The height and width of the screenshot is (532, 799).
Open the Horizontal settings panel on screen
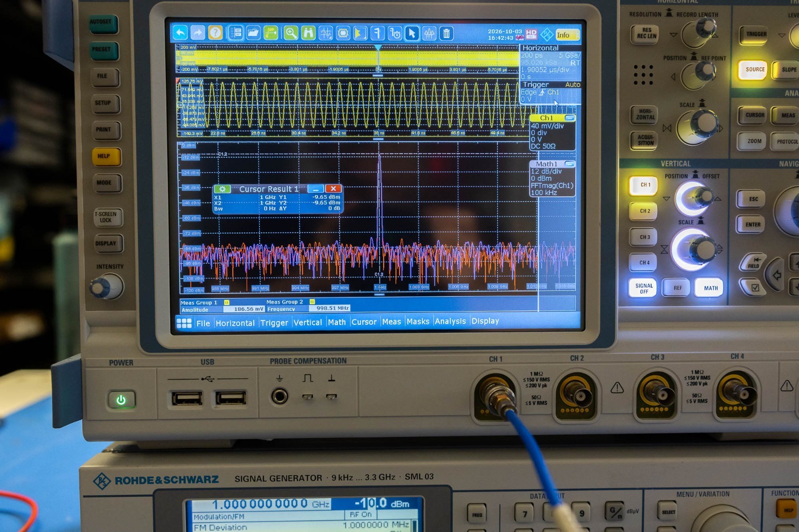click(x=550, y=62)
